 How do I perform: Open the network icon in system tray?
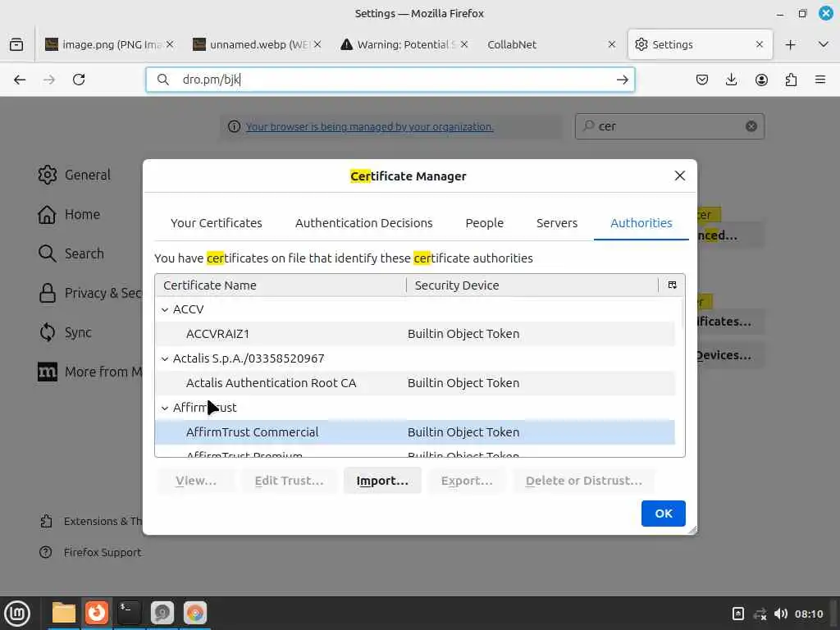tap(760, 614)
